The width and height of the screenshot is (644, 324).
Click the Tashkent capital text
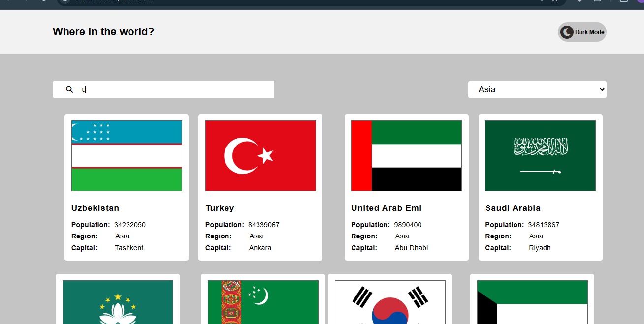click(x=129, y=248)
